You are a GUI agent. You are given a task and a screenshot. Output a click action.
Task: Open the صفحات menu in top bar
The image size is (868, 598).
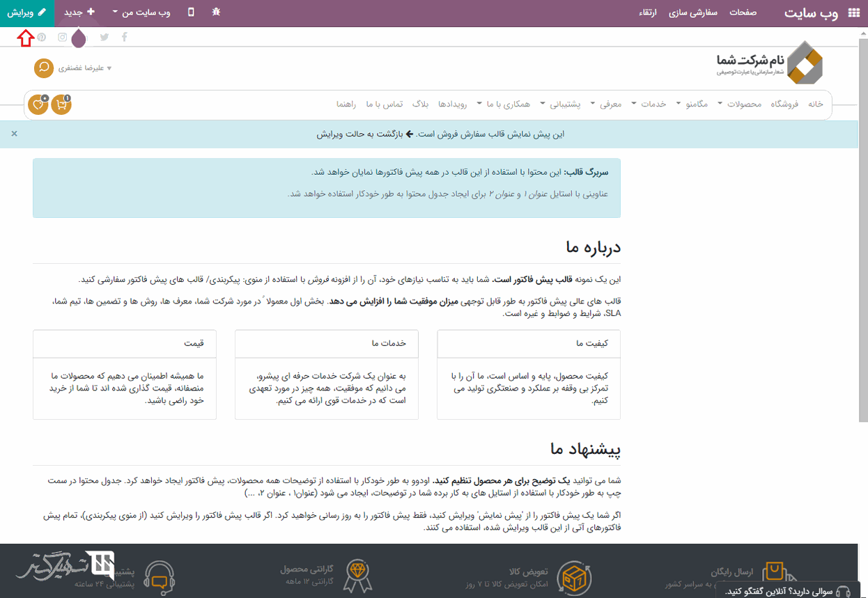[x=743, y=13]
